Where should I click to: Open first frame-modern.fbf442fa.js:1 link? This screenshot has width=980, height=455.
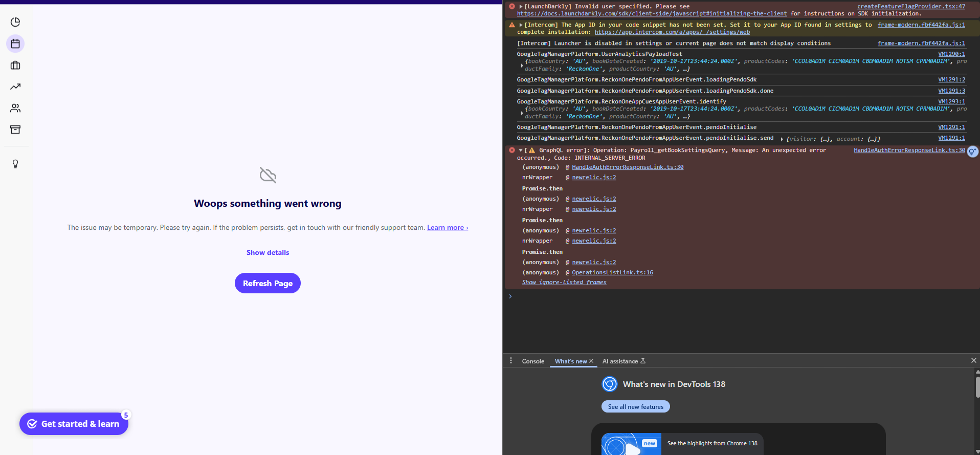tap(921, 25)
